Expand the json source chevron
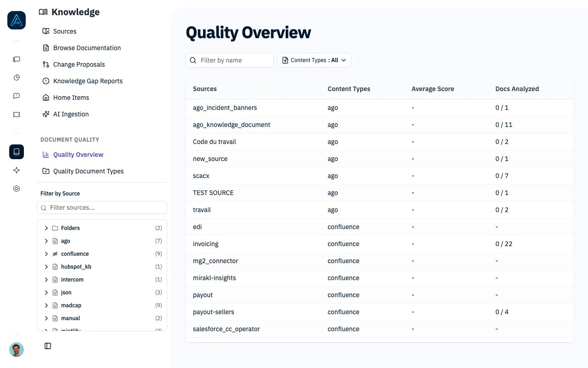 (46, 293)
